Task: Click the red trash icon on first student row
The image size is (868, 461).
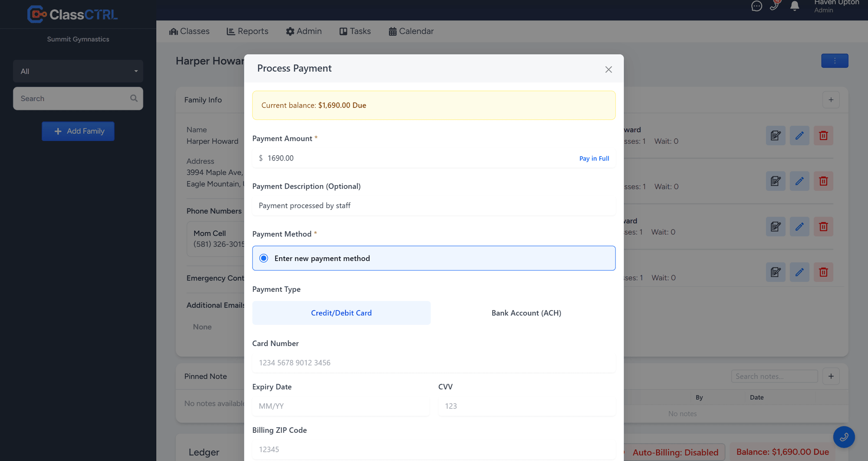Action: 823,136
